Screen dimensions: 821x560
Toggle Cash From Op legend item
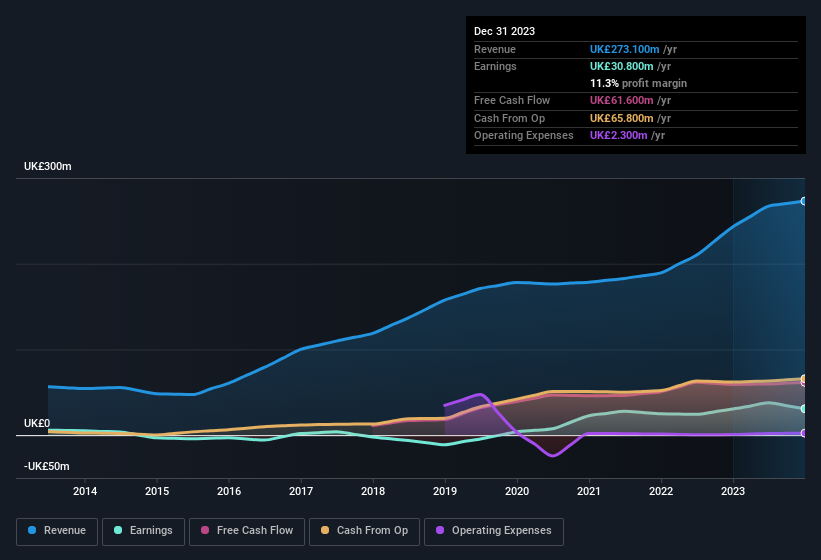click(364, 531)
